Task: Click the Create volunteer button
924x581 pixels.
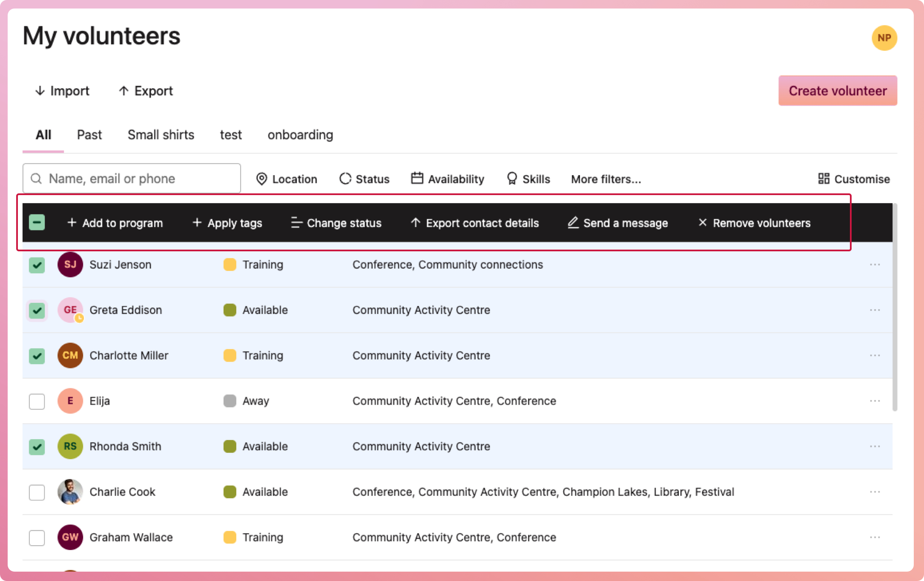Action: point(837,91)
